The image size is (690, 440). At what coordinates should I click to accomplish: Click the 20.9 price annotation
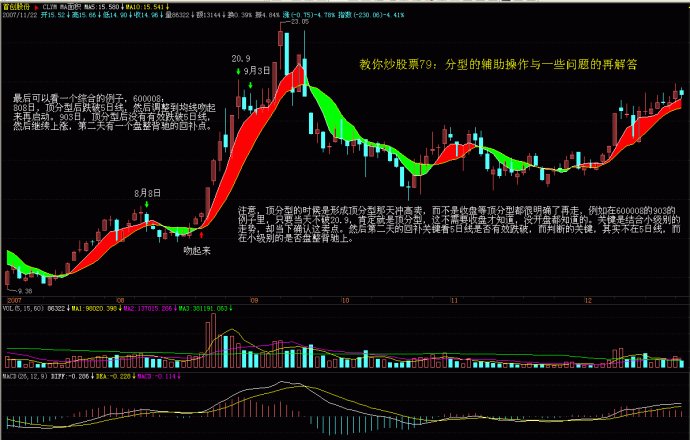(241, 59)
